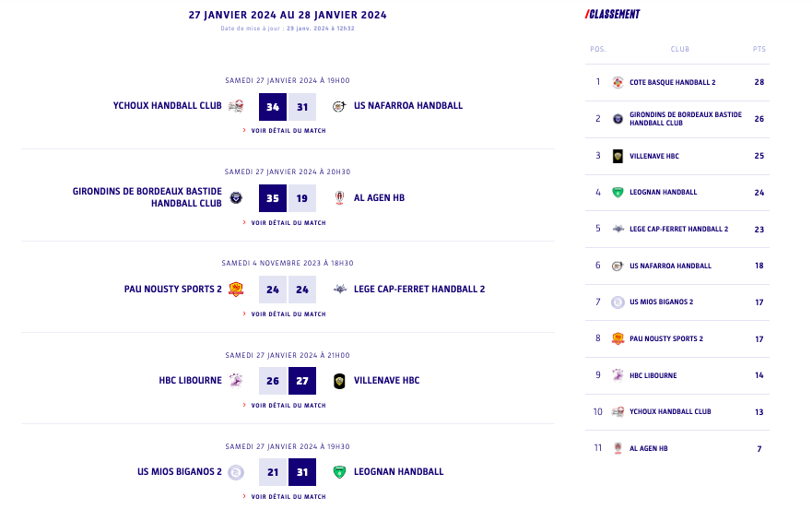Click Lege Cap-Ferret logo in match row
The width and height of the screenshot is (812, 509).
[x=339, y=289]
